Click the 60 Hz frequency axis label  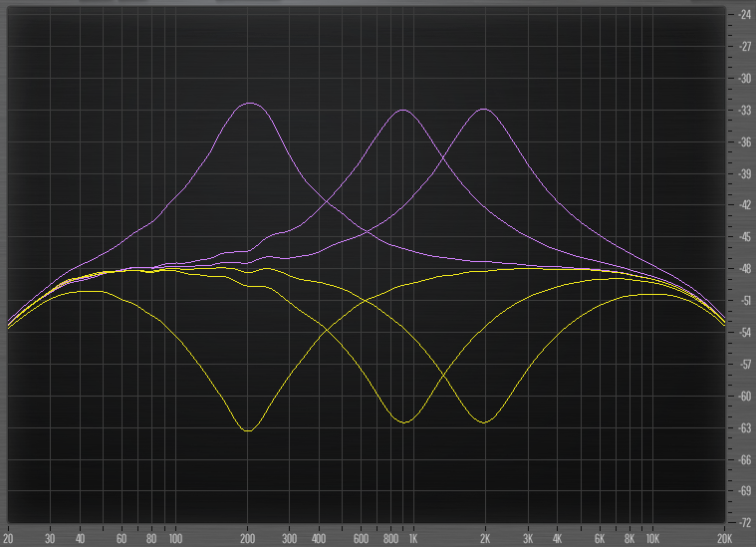pyautogui.click(x=122, y=539)
